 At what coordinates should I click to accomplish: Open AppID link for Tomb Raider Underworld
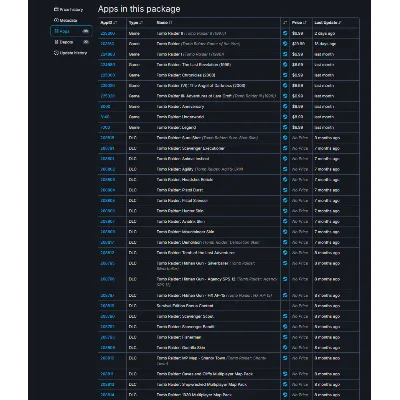(105, 117)
